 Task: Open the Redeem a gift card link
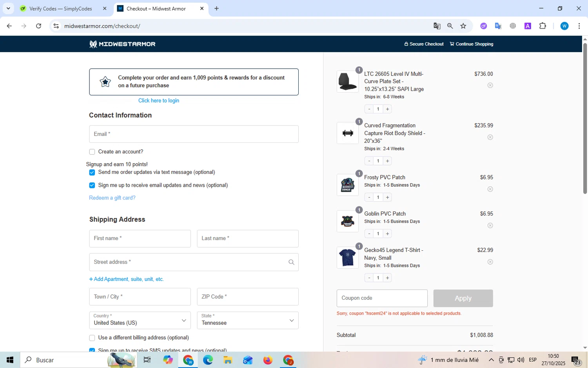[x=112, y=198]
